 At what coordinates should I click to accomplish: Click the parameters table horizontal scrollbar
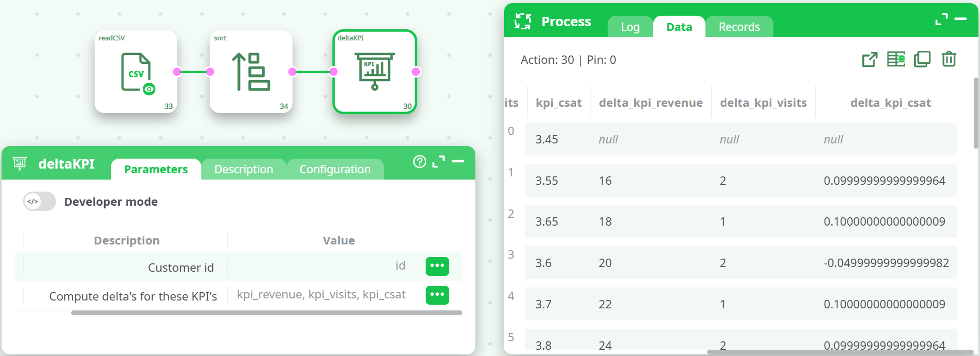point(267,313)
